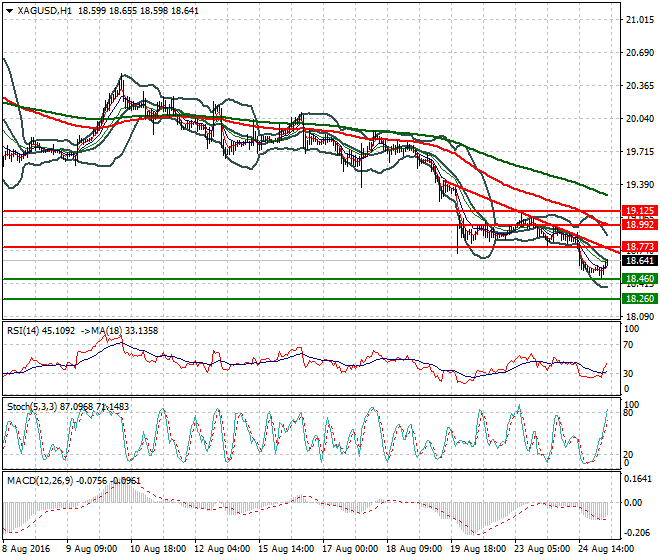Click the 18.641 current price label
This screenshot has height=560, width=660.
(640, 261)
